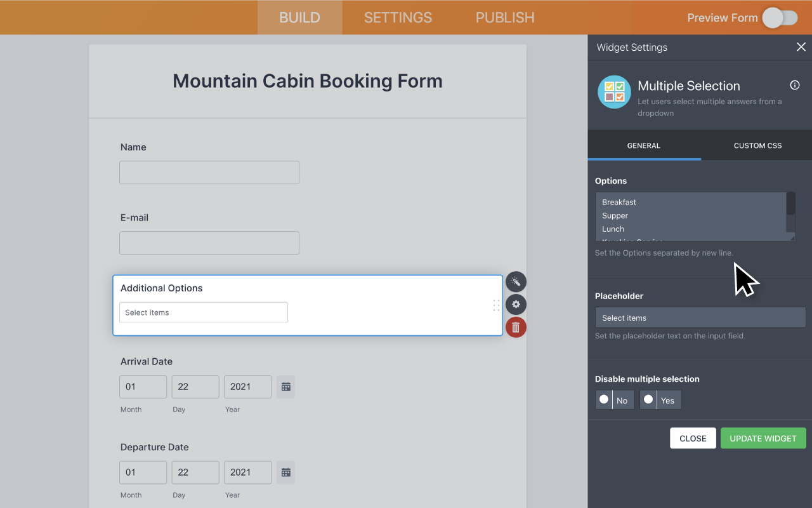Image resolution: width=812 pixels, height=508 pixels.
Task: Click the Multiple Selection widget icon
Action: [x=613, y=91]
